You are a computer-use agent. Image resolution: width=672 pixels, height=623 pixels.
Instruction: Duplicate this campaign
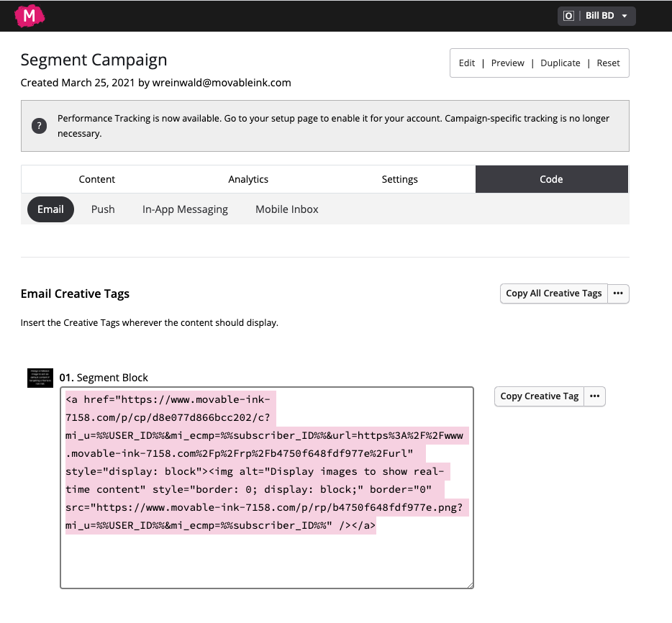(560, 63)
